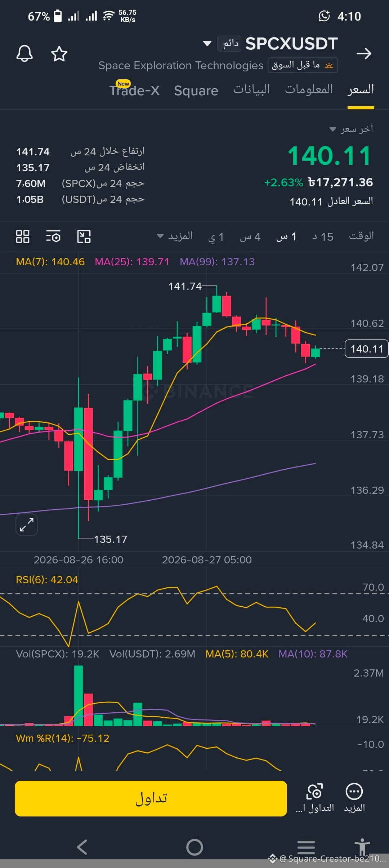
Task: Expand chart to fullscreen with arrows icon
Action: pos(27,524)
